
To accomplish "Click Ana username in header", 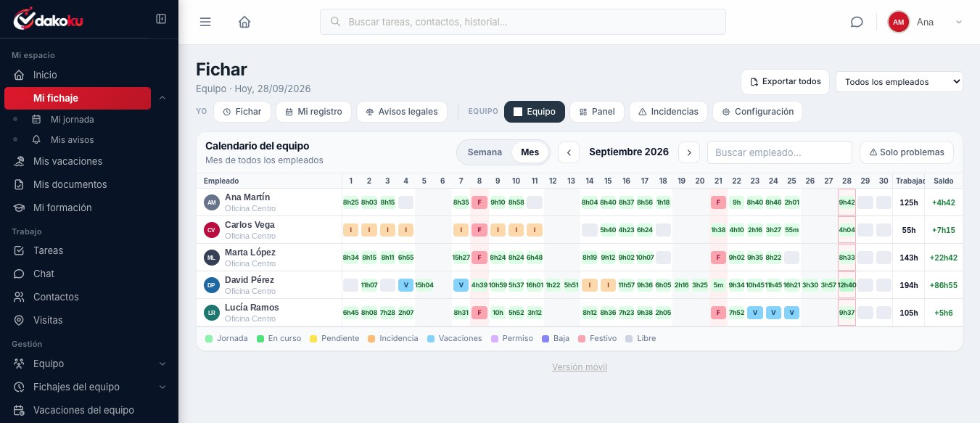I will [x=925, y=22].
